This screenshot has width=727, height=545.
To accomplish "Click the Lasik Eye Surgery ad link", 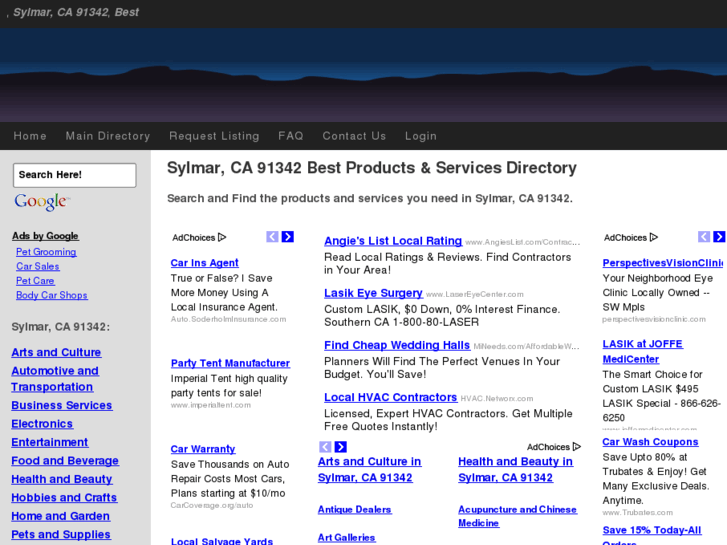I will point(373,293).
